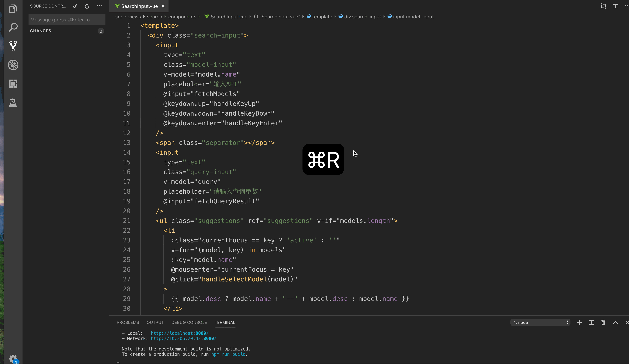Click 'template' breadcrumb segment
The image size is (629, 364).
319,17
